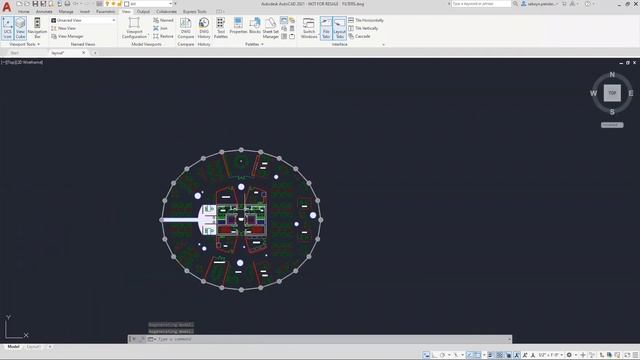The height and width of the screenshot is (360, 640).
Task: Switch to Express Tools ribbon tab
Action: click(x=195, y=12)
